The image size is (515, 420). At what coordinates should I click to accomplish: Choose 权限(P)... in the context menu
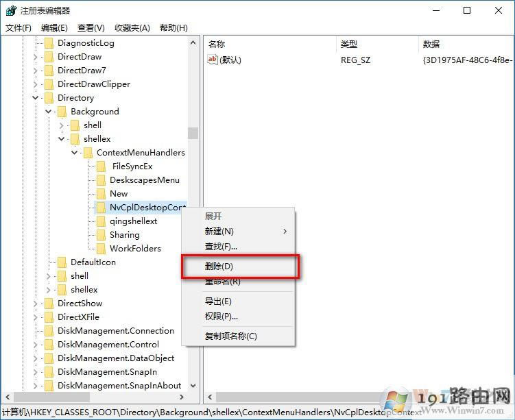click(239, 317)
